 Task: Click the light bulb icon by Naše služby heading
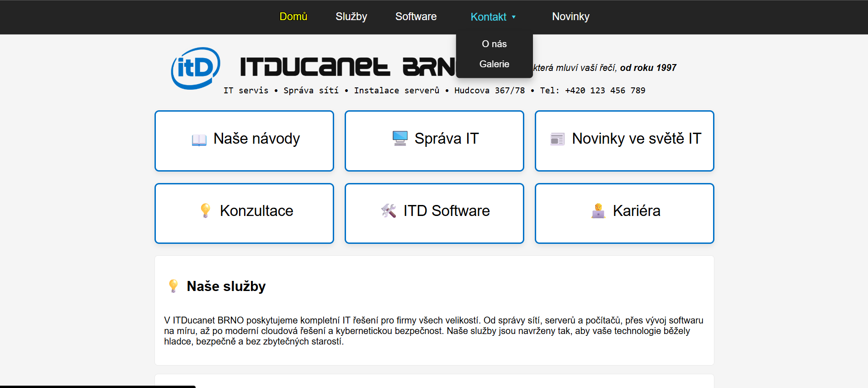pos(173,286)
